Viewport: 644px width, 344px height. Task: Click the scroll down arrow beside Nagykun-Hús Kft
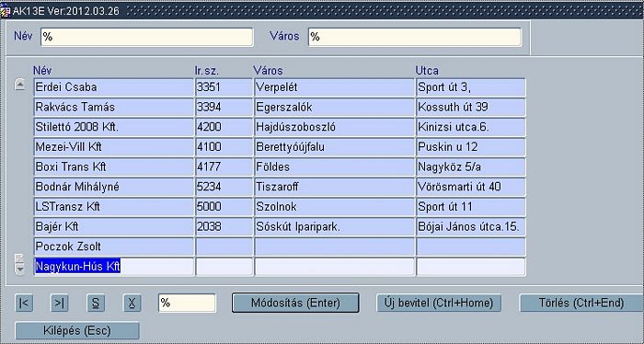[19, 269]
